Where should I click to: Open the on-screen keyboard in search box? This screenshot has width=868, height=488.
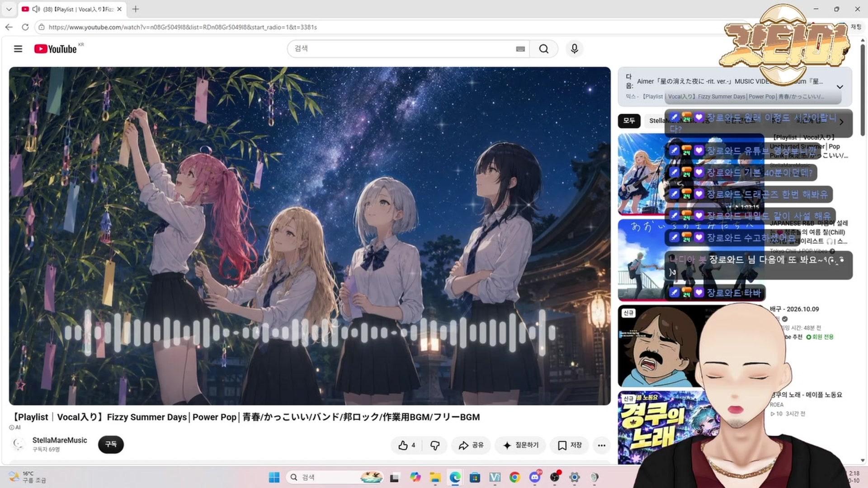coord(520,49)
